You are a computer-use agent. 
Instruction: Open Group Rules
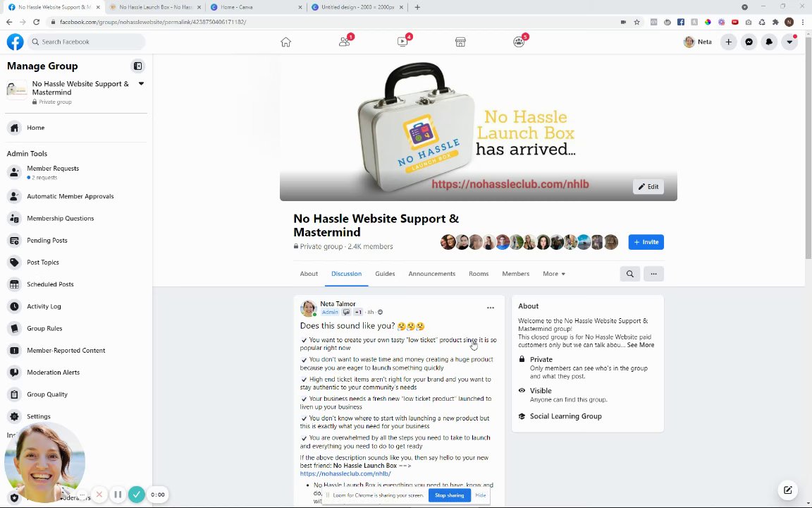tap(77, 328)
